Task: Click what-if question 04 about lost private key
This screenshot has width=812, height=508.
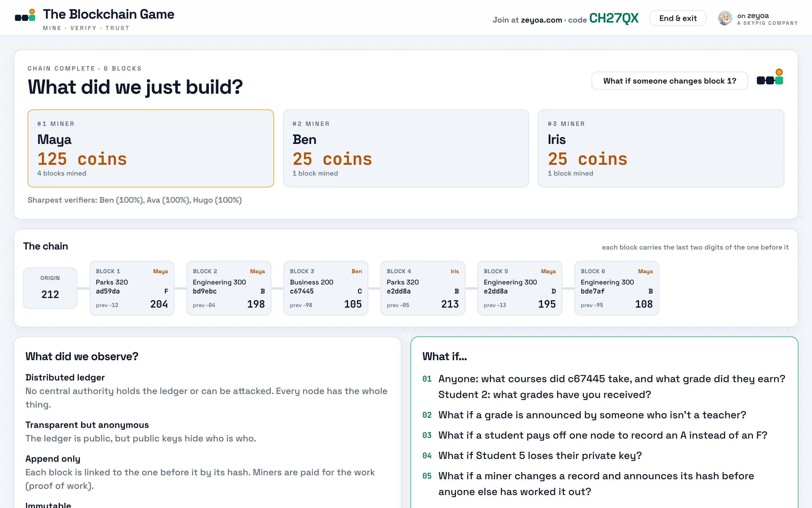Action: [x=532, y=456]
